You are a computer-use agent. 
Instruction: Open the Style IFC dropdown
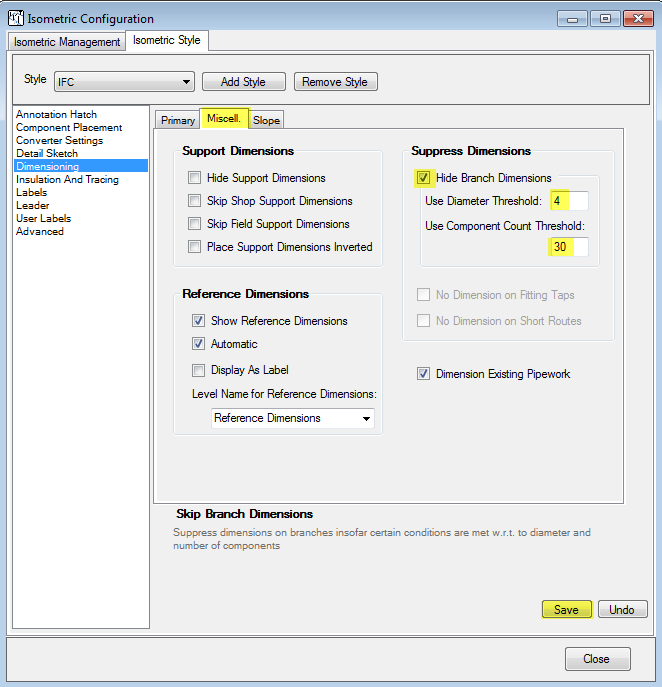124,82
